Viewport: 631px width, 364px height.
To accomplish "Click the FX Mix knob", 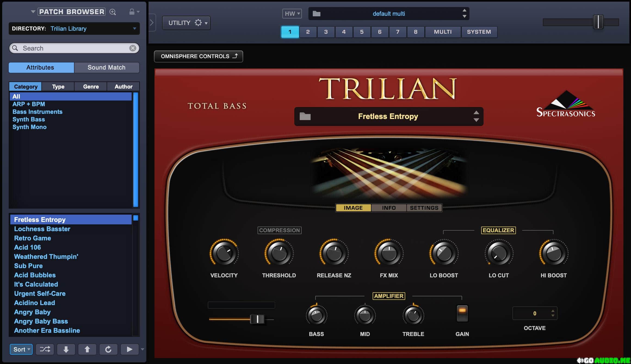I will coord(389,253).
